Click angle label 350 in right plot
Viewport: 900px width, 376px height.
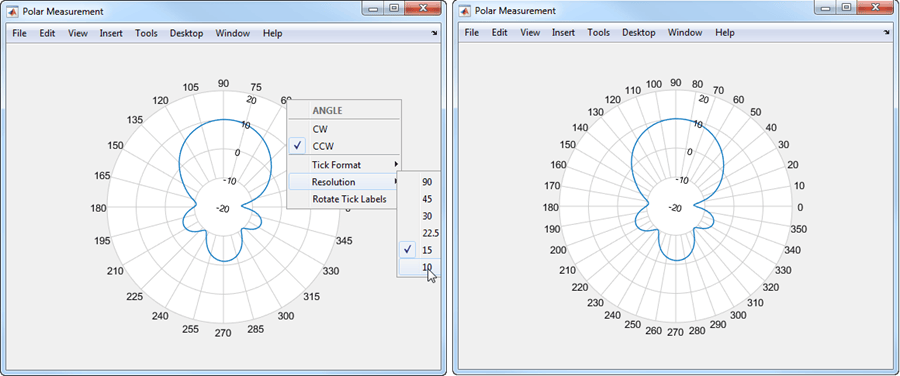[798, 229]
